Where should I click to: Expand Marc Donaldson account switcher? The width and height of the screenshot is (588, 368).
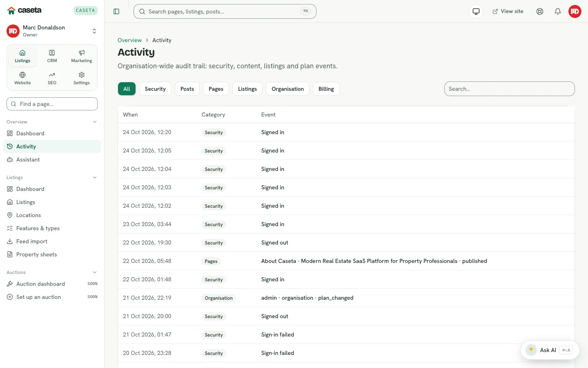(x=52, y=31)
